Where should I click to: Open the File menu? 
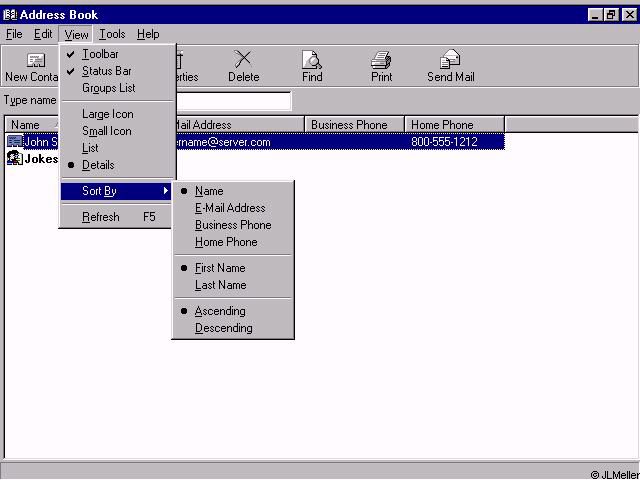(x=14, y=34)
